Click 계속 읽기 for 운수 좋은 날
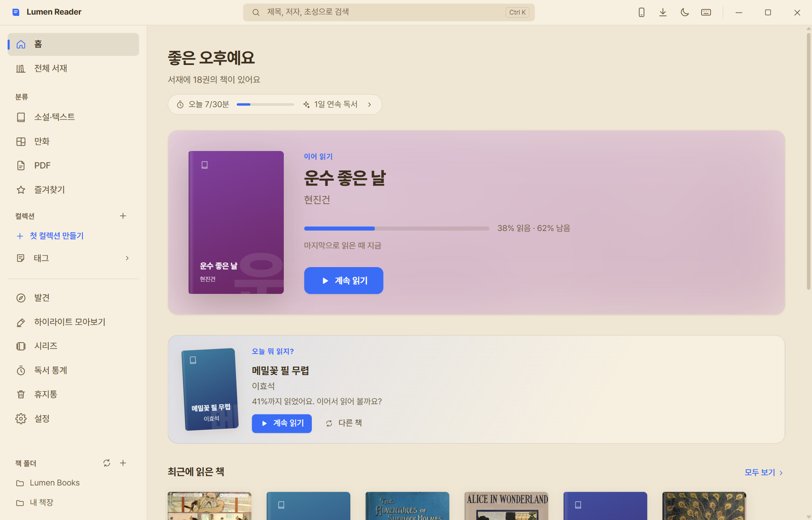Screen dimensions: 812x520 (x=343, y=280)
